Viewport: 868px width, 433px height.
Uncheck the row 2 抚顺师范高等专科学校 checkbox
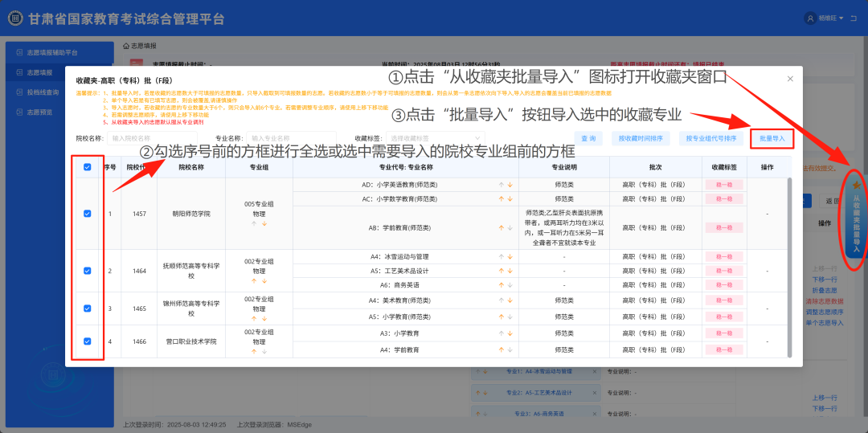pos(87,271)
